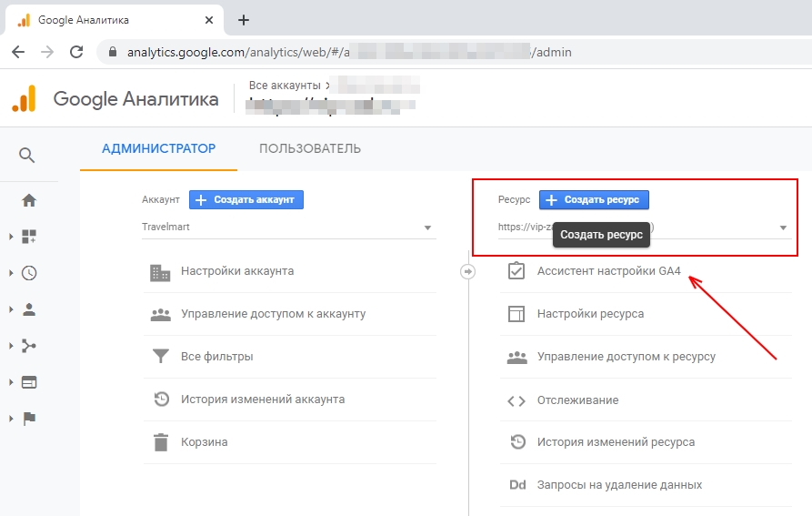Open Acquisition reports branching icon

pyautogui.click(x=29, y=346)
